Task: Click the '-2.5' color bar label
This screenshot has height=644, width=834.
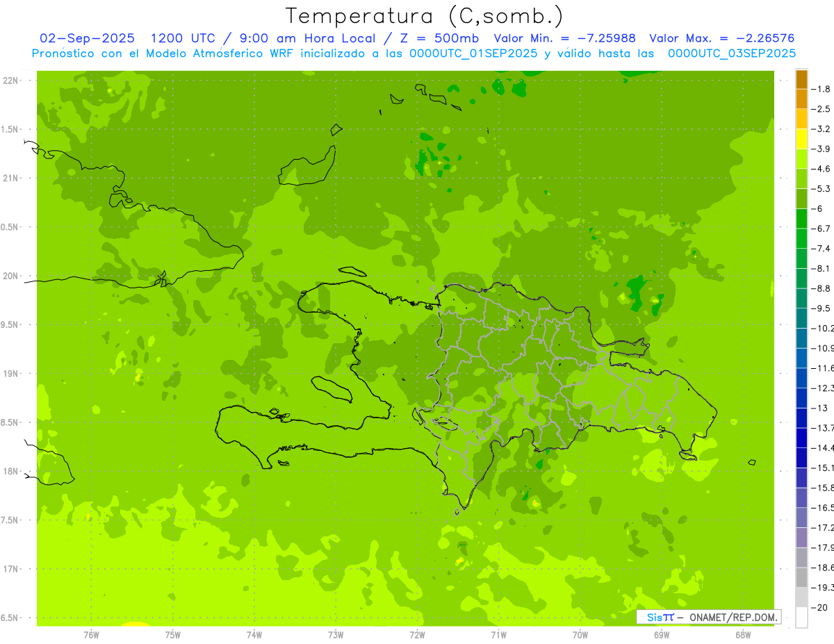Action: point(821,109)
